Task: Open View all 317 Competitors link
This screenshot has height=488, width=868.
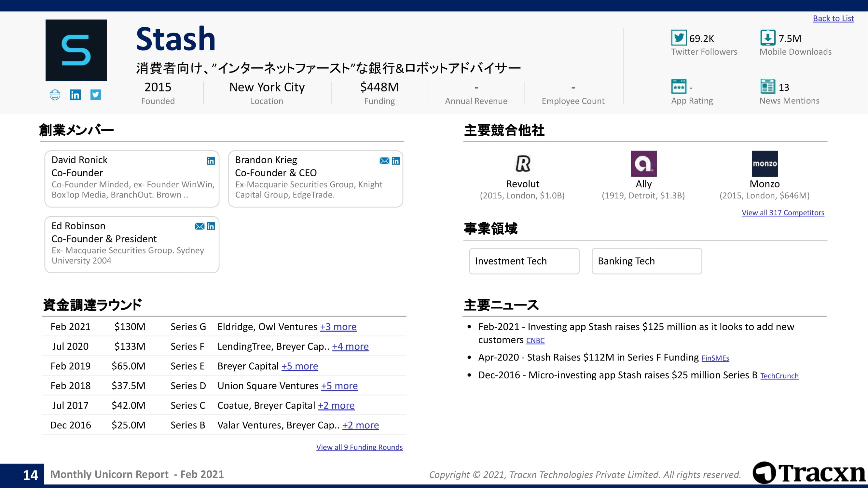Action: [783, 212]
